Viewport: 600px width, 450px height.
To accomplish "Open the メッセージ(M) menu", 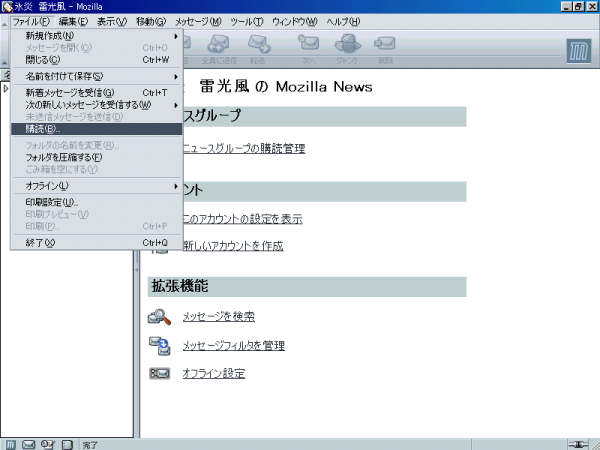I will pos(198,22).
